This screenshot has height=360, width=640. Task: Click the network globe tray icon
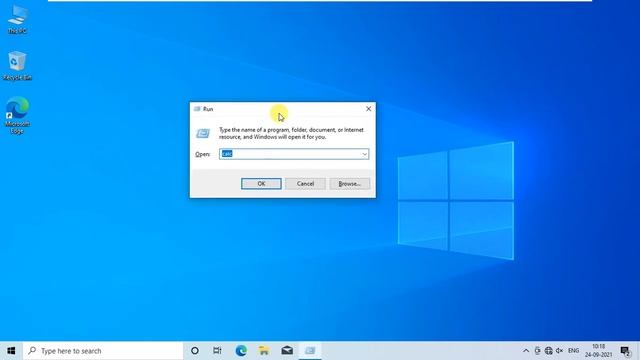[549, 351]
